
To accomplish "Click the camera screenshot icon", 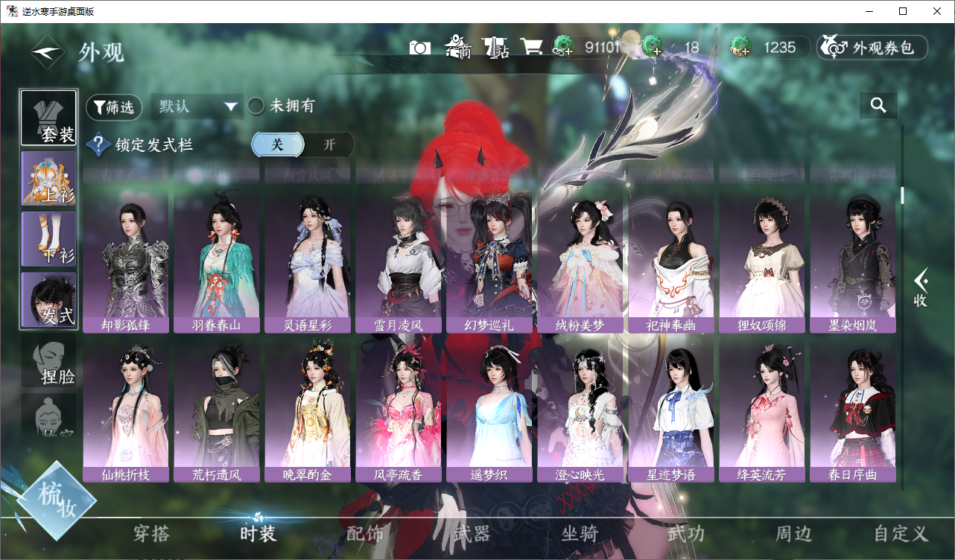I will (420, 48).
